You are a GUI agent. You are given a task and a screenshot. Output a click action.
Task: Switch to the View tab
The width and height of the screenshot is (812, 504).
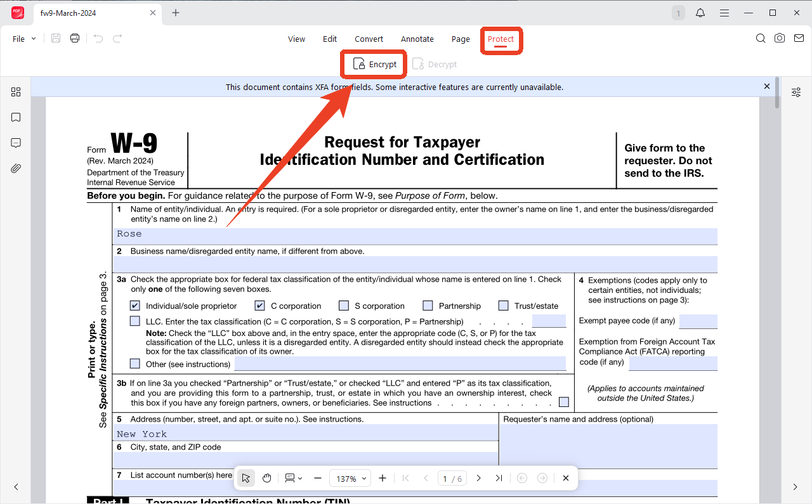[x=296, y=39]
